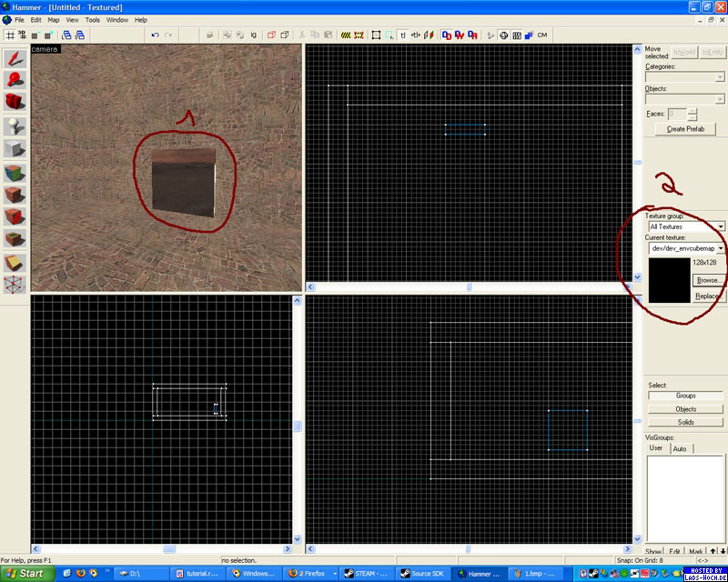The height and width of the screenshot is (582, 728).
Task: Click the black texture preview thumbnail
Action: pos(669,280)
